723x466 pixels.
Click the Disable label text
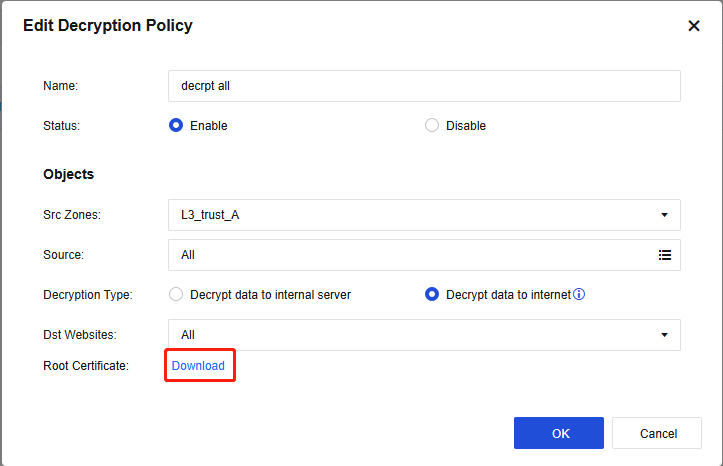(x=466, y=126)
